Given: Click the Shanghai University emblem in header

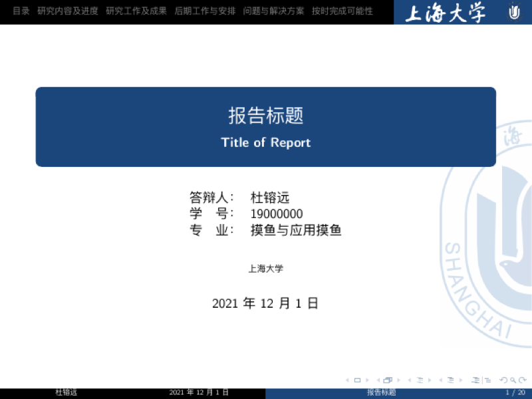Looking at the screenshot, I should 514,12.
